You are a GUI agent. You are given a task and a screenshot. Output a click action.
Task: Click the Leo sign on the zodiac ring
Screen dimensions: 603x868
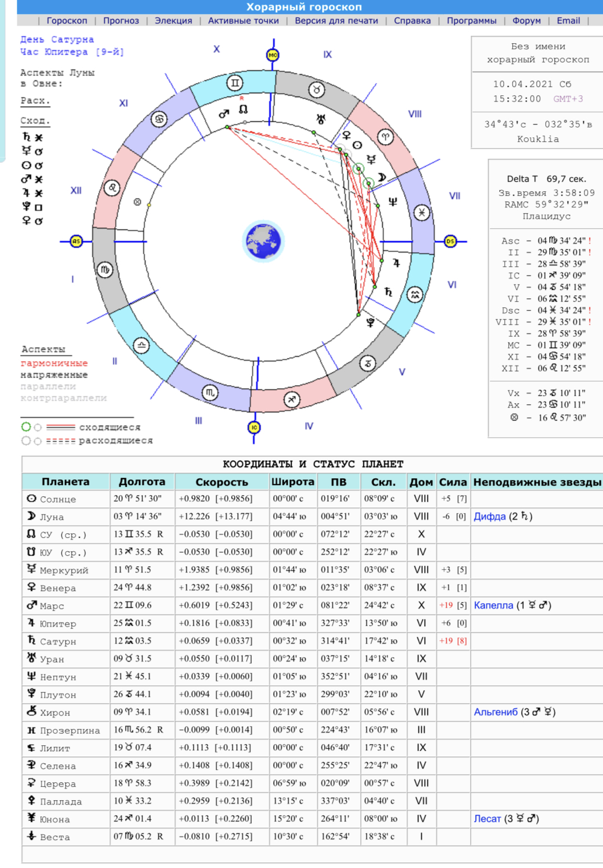pos(112,188)
